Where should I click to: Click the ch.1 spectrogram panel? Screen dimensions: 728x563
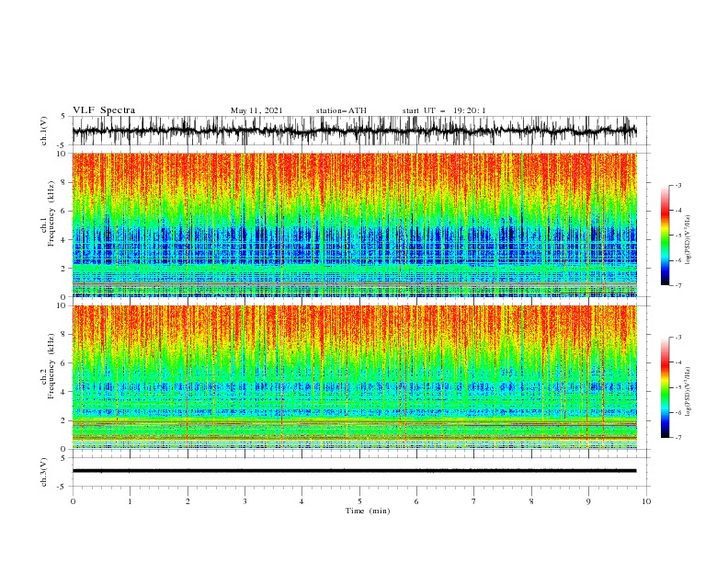tap(355, 224)
